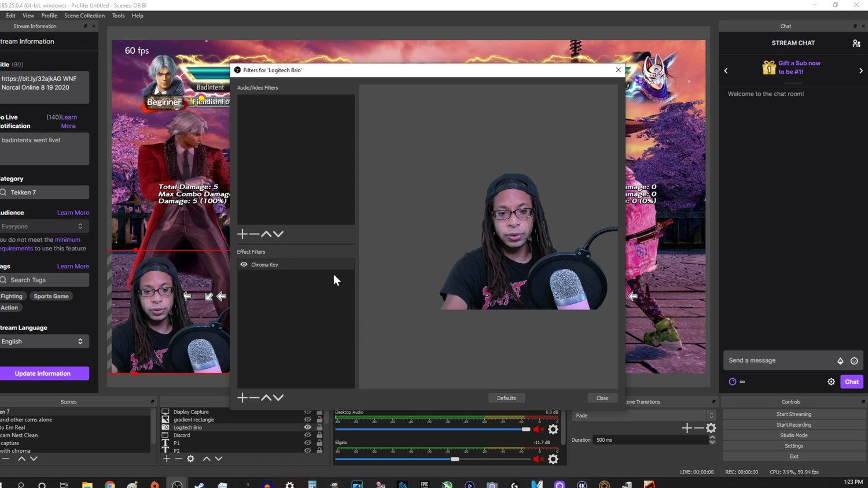Open the Stream Language English dropdown
This screenshot has height=488, width=868.
43,341
